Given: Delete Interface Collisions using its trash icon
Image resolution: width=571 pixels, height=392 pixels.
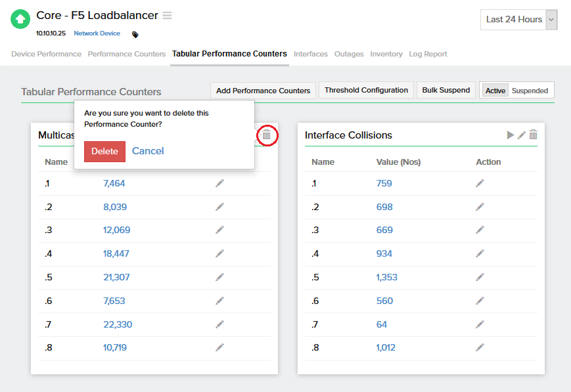Looking at the screenshot, I should tap(534, 135).
